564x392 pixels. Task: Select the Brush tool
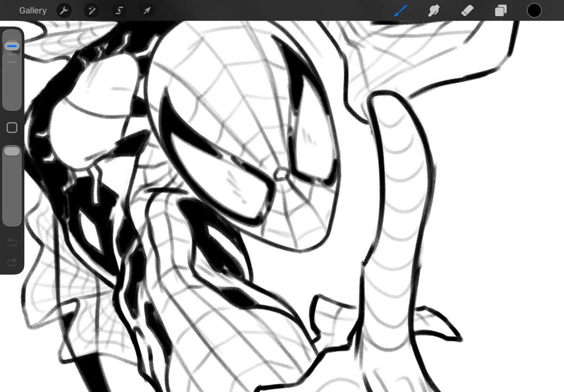(x=401, y=10)
